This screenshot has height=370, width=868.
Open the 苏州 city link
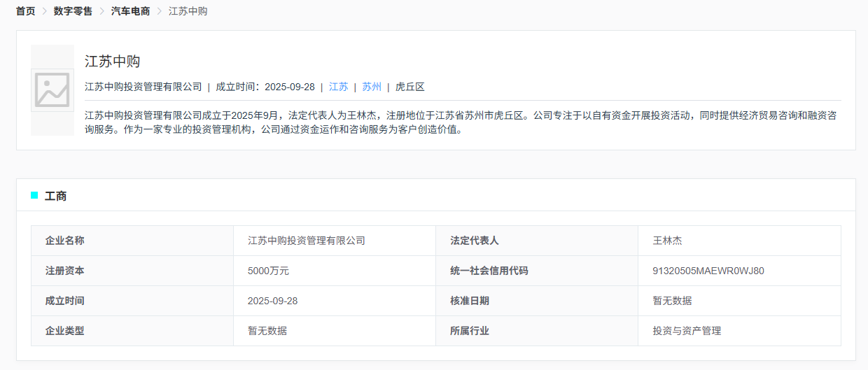[372, 87]
